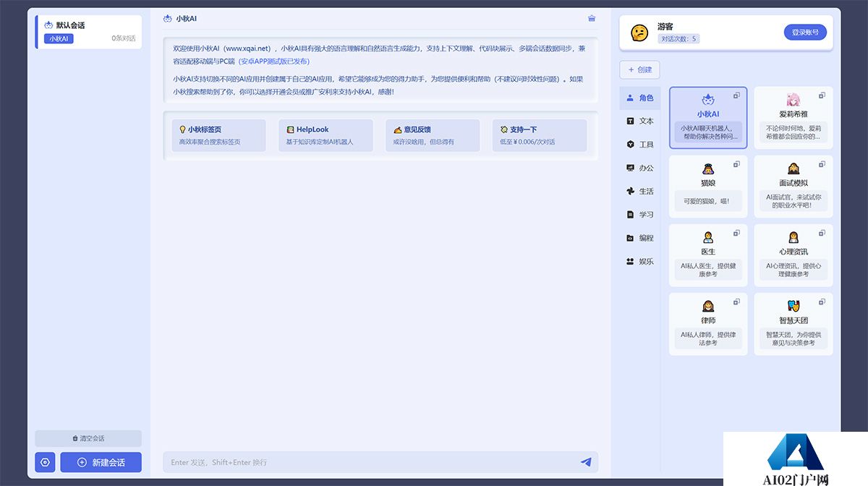Select the 工具 category tab
The image size is (868, 486).
pos(640,145)
